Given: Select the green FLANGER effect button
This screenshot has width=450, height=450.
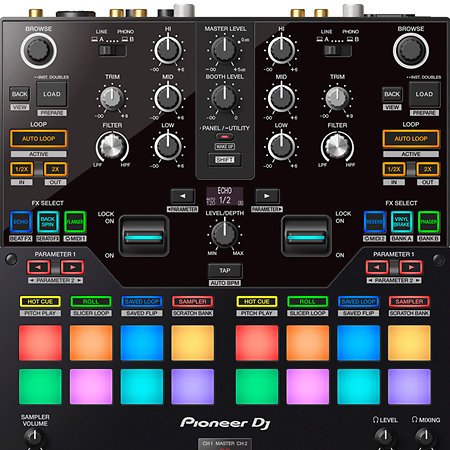Looking at the screenshot, I should point(75,222).
